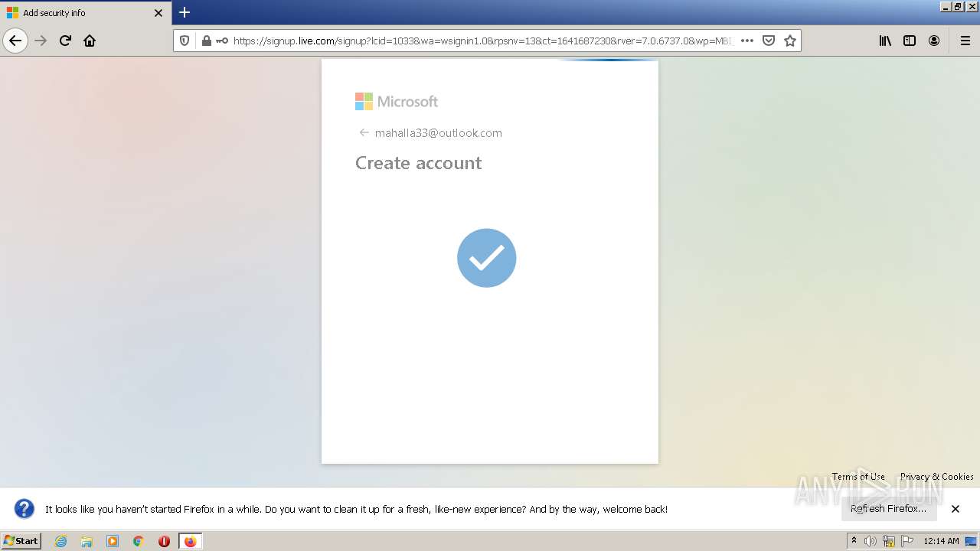Open Privacy & Cookies link
The height and width of the screenshot is (551, 980).
937,476
